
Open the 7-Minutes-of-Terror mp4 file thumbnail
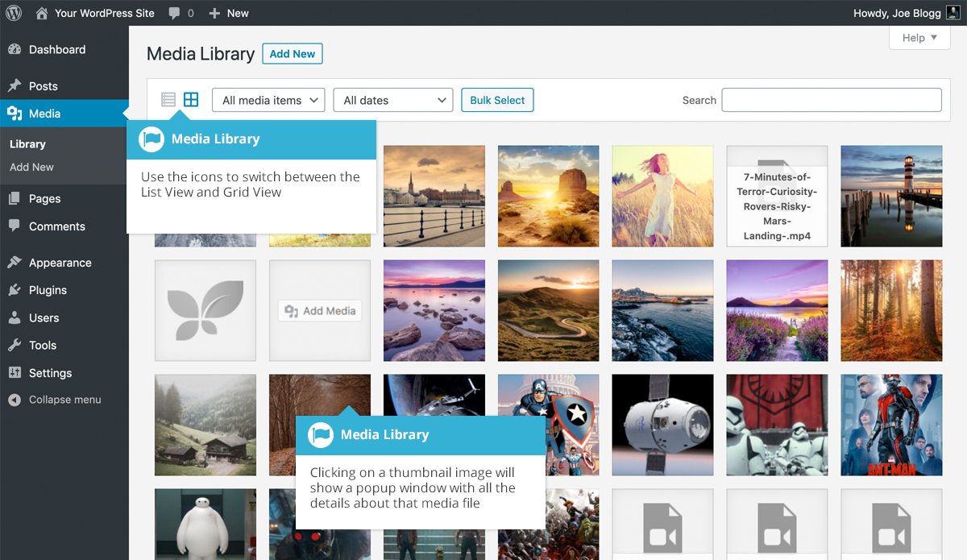click(x=777, y=196)
